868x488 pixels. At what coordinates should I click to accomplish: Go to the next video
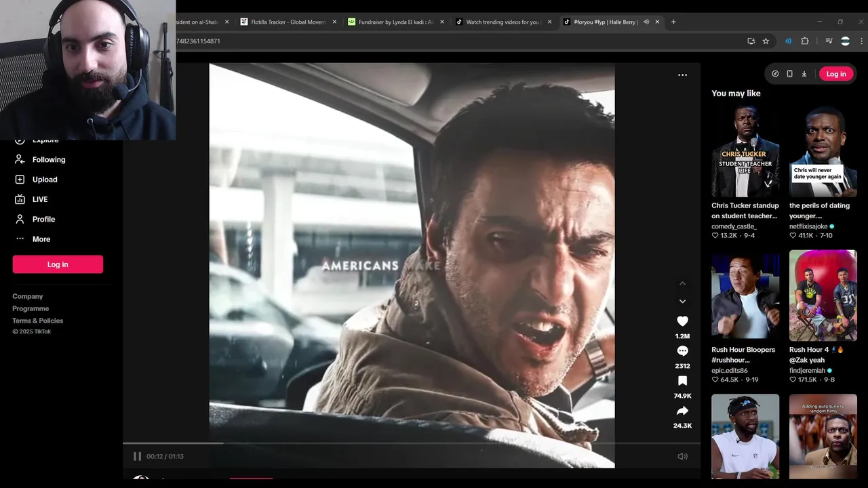[682, 302]
